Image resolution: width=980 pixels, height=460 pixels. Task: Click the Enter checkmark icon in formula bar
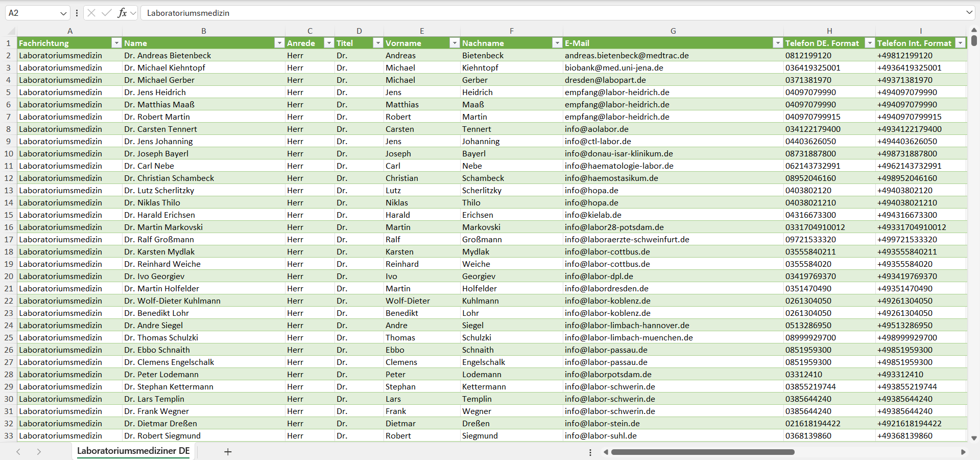point(106,13)
